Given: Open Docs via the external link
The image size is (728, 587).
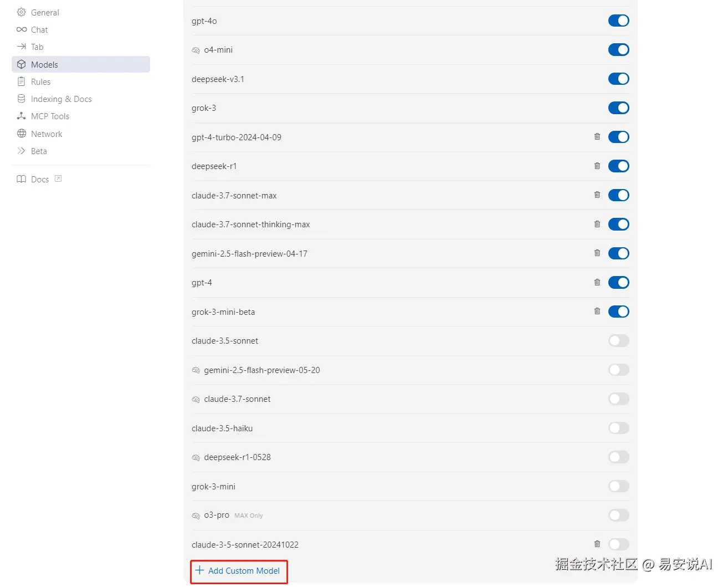Looking at the screenshot, I should coord(57,178).
